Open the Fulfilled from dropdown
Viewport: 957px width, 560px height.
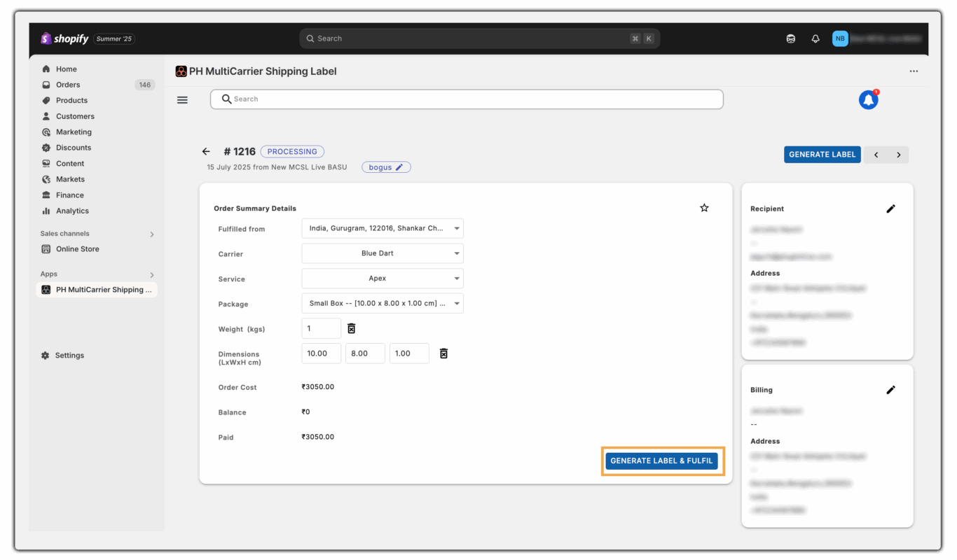point(383,228)
